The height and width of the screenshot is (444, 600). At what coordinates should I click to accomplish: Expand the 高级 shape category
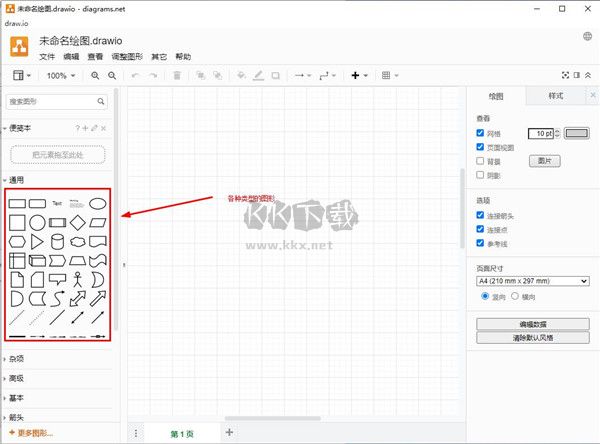[16, 378]
